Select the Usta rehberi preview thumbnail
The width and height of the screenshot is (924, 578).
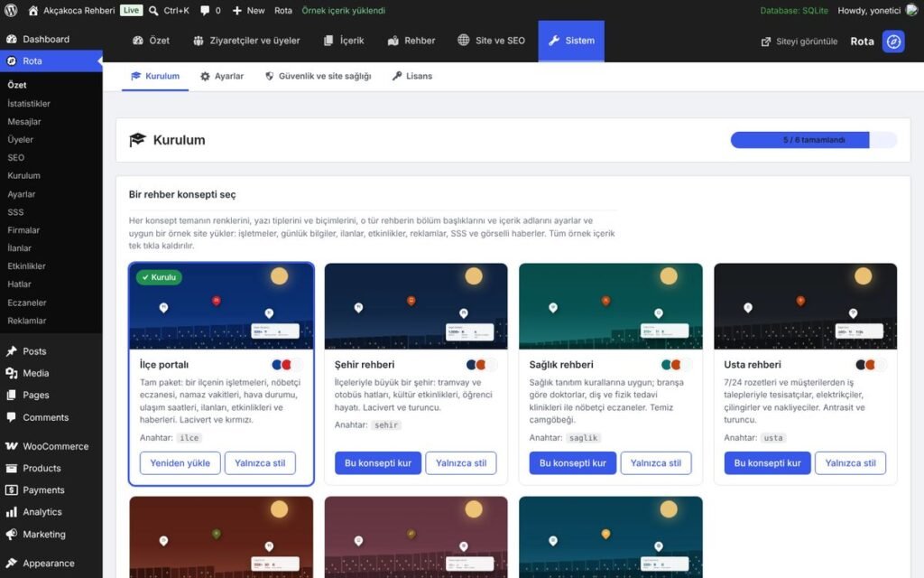pos(806,306)
